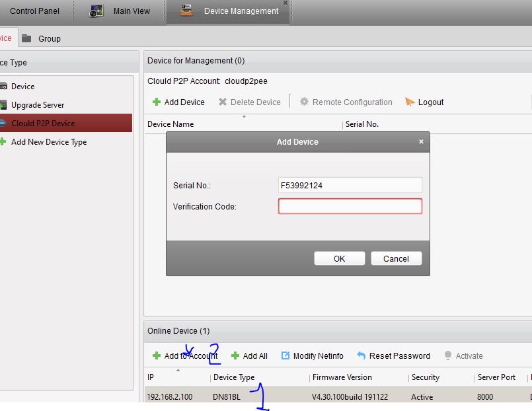Log out of the Cloud P2P account
The image size is (532, 411).
tap(424, 102)
